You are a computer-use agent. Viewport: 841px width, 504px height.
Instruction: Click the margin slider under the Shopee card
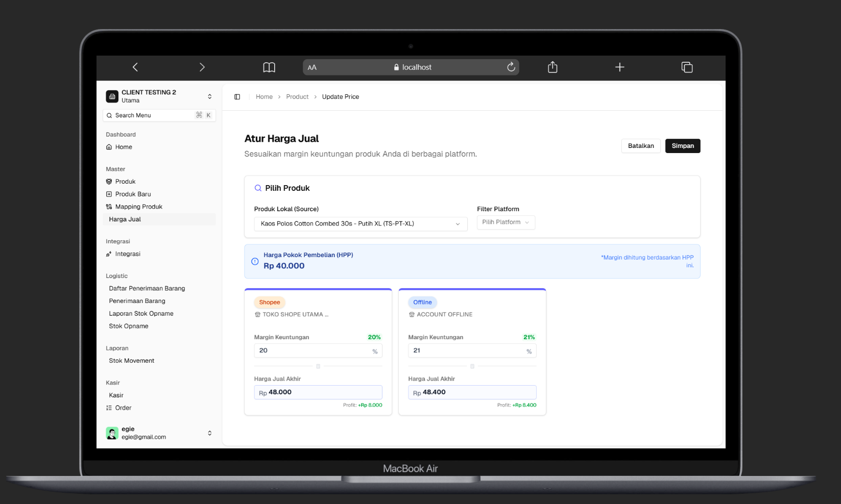click(318, 366)
